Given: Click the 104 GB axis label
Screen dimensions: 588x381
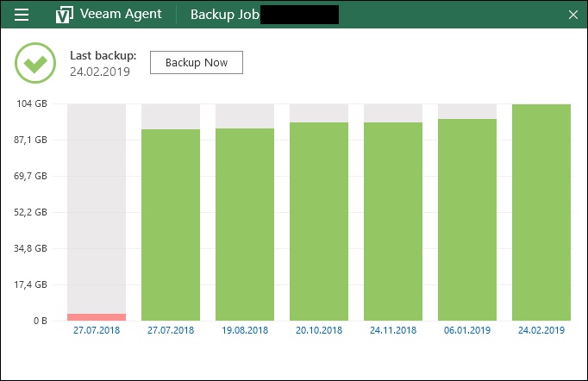Looking at the screenshot, I should (x=32, y=103).
